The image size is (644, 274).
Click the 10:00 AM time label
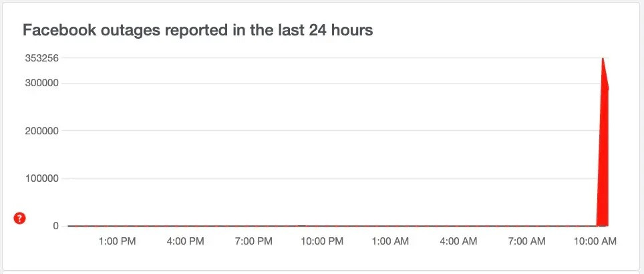(596, 241)
